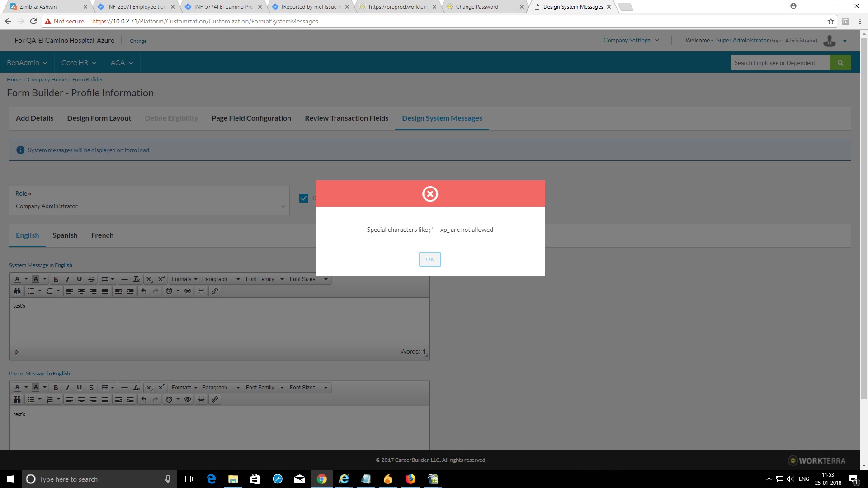Open the Page Field Configuration tab
The image size is (868, 488).
click(x=251, y=118)
